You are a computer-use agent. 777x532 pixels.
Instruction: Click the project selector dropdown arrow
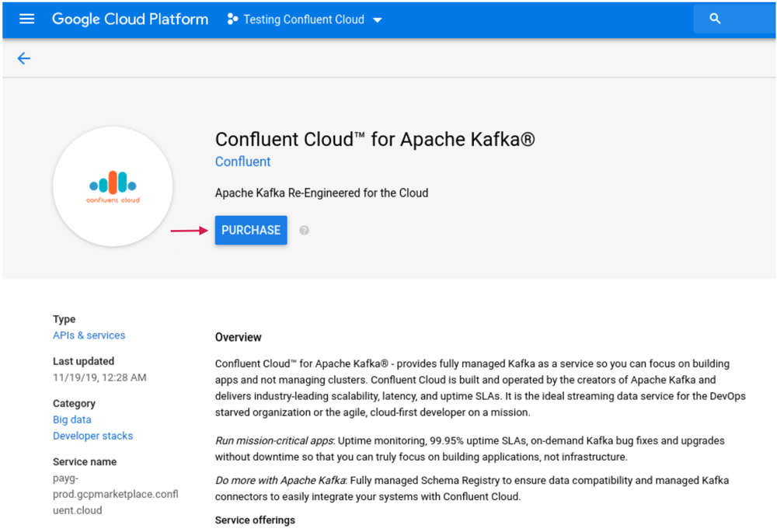coord(377,20)
